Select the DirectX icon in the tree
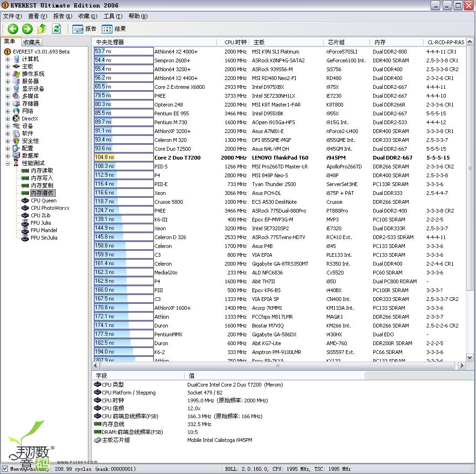Viewport: 476px width, 474px height. coord(16,119)
